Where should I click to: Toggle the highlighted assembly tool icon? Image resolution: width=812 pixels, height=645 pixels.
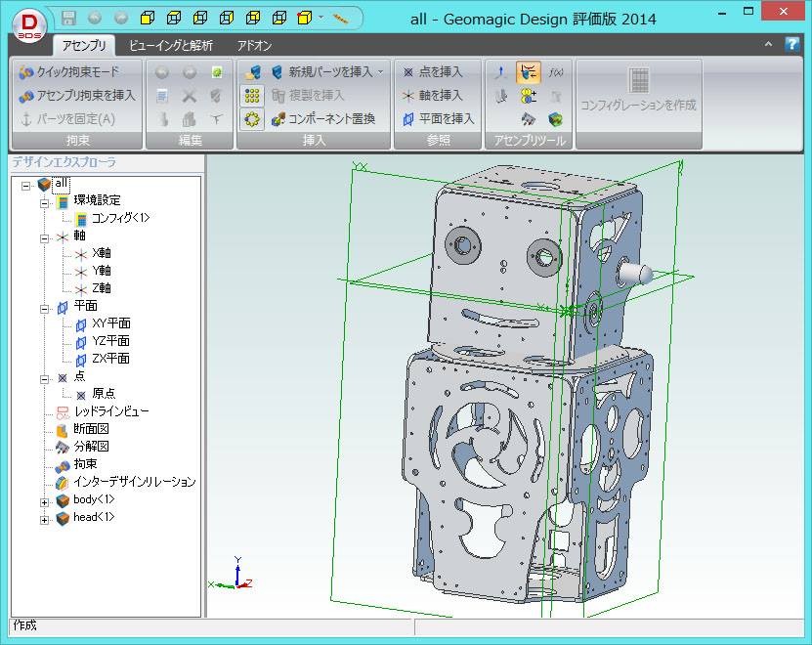coord(529,72)
